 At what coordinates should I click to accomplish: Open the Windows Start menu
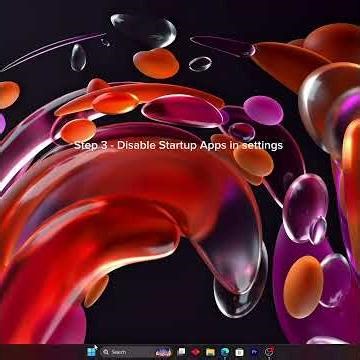pyautogui.click(x=91, y=352)
